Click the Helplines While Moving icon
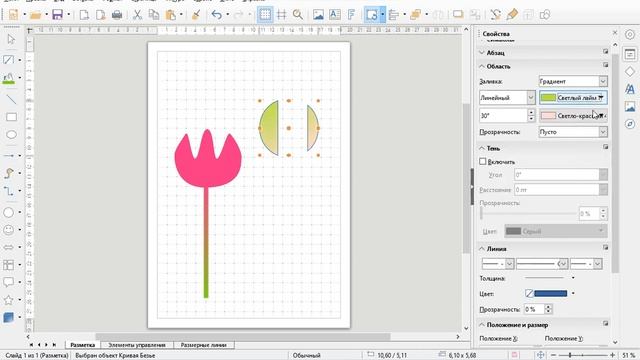The width and height of the screenshot is (640, 360). 282,15
